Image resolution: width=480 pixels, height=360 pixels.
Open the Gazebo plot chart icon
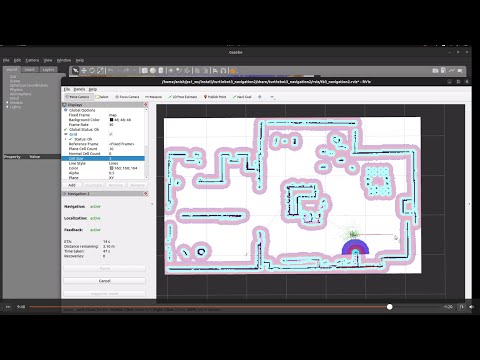point(452,70)
